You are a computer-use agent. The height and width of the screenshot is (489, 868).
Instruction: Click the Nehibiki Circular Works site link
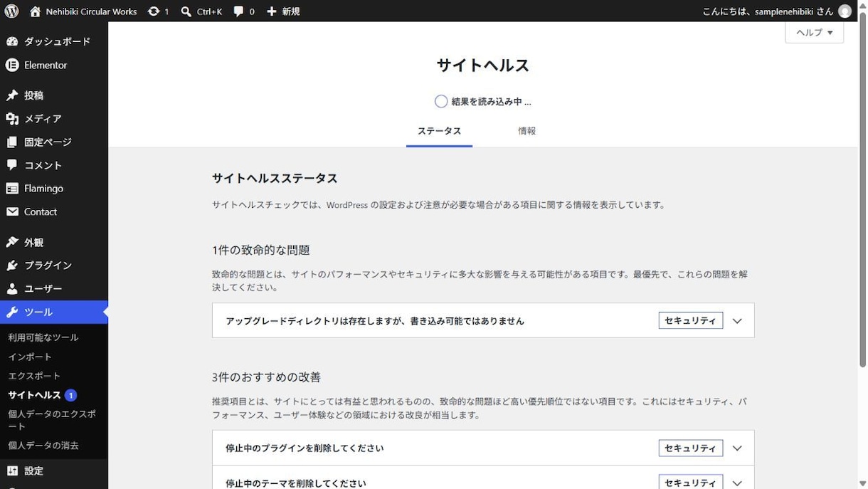[x=91, y=11]
